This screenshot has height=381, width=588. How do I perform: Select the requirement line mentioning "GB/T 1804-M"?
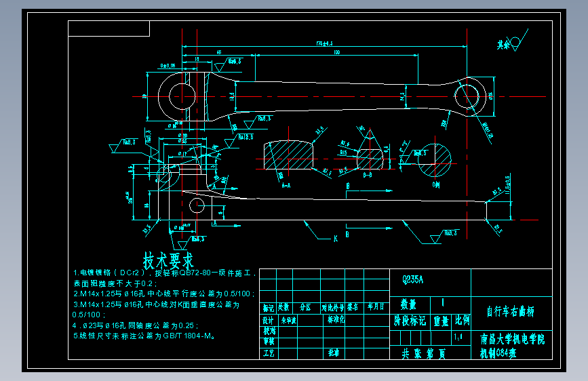click(144, 336)
